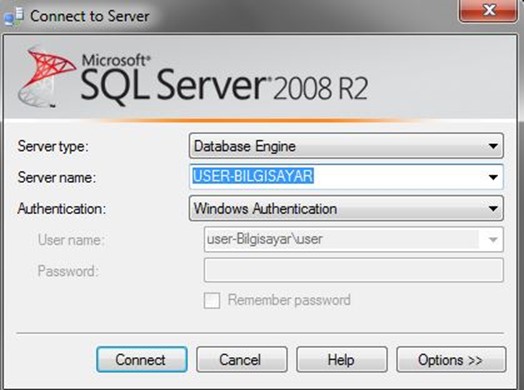Click the Authentication label
This screenshot has width=524, height=390.
pos(61,209)
